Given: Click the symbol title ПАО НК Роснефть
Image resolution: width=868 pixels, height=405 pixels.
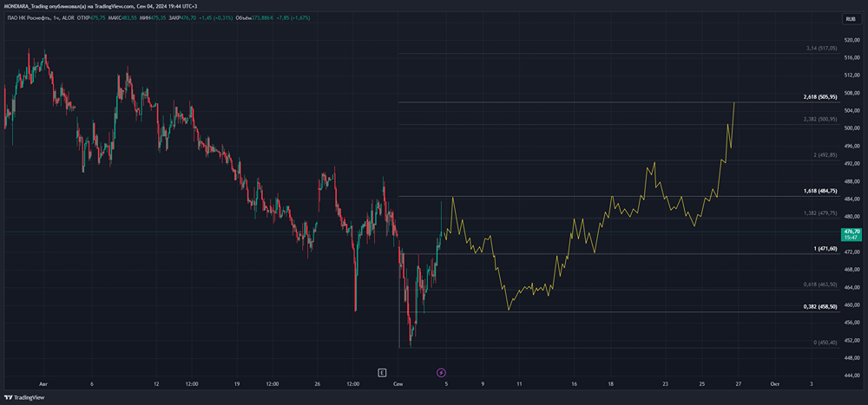Looking at the screenshot, I should click(30, 17).
